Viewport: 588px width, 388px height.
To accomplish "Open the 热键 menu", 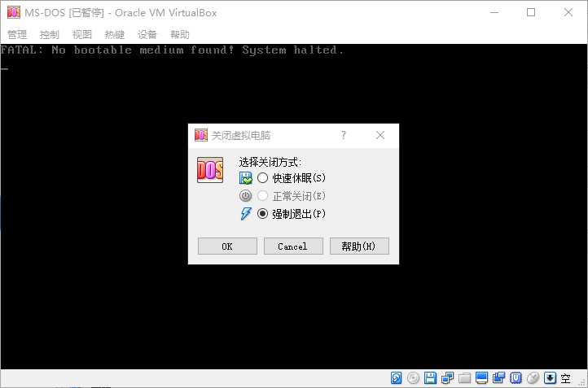I will 115,35.
